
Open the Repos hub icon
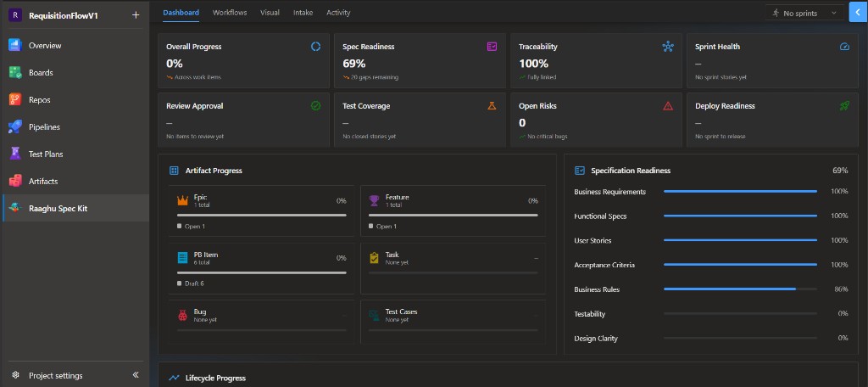point(15,100)
